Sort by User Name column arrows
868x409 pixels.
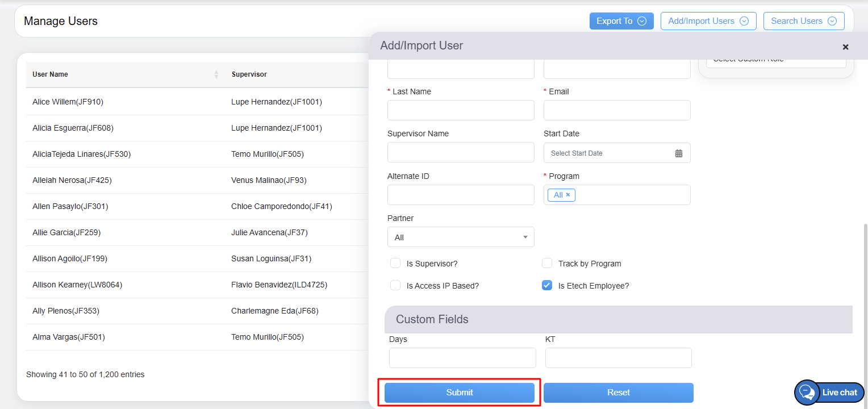click(216, 74)
